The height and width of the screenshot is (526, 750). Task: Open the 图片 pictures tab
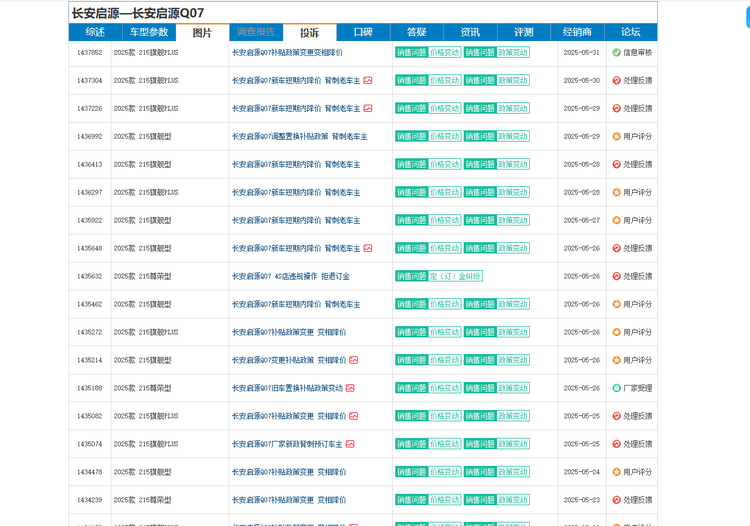pos(202,32)
